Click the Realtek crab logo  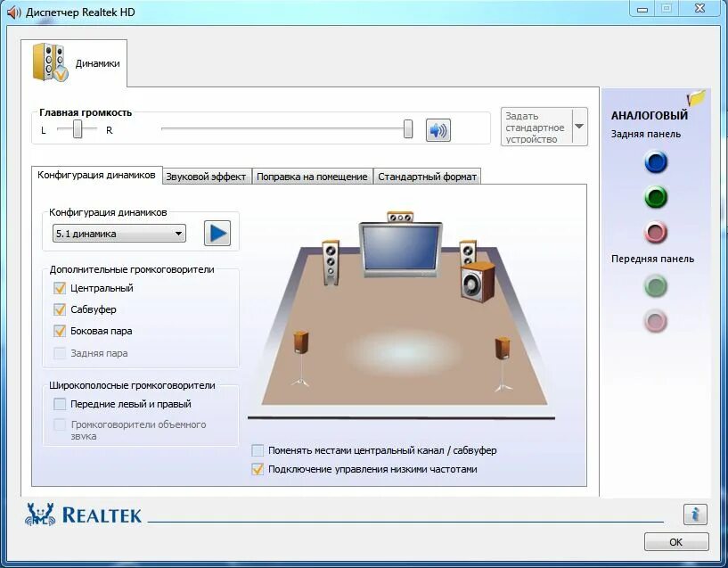(x=40, y=514)
